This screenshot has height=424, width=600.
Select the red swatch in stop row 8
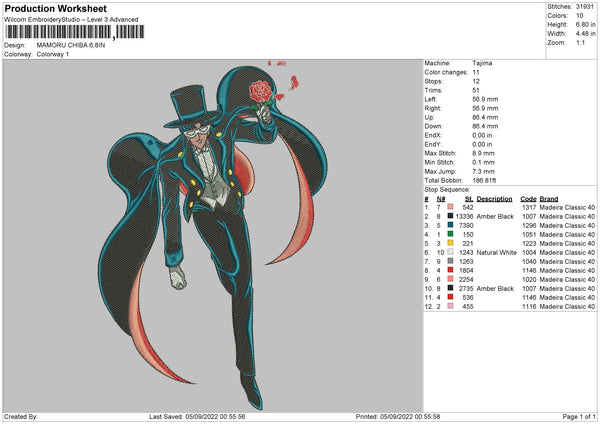[x=450, y=270]
